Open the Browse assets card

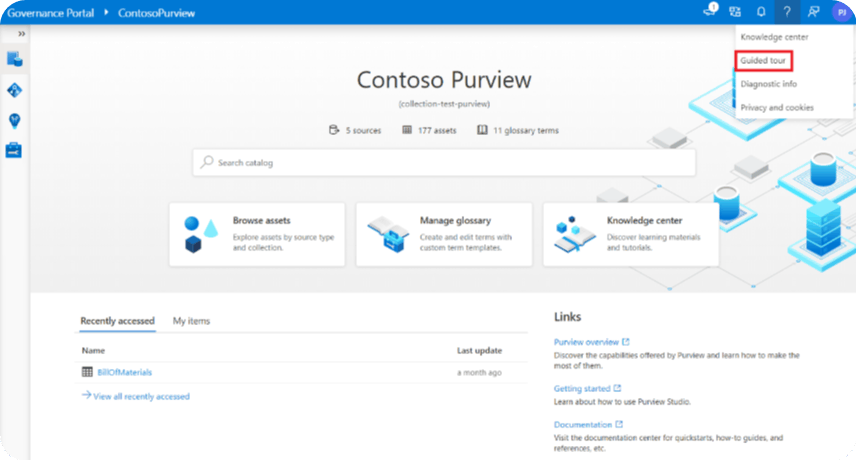(257, 235)
